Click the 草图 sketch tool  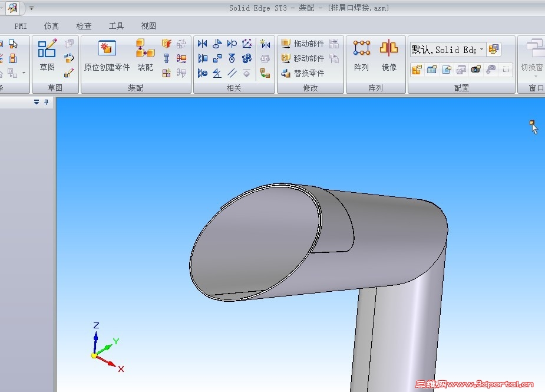[47, 55]
